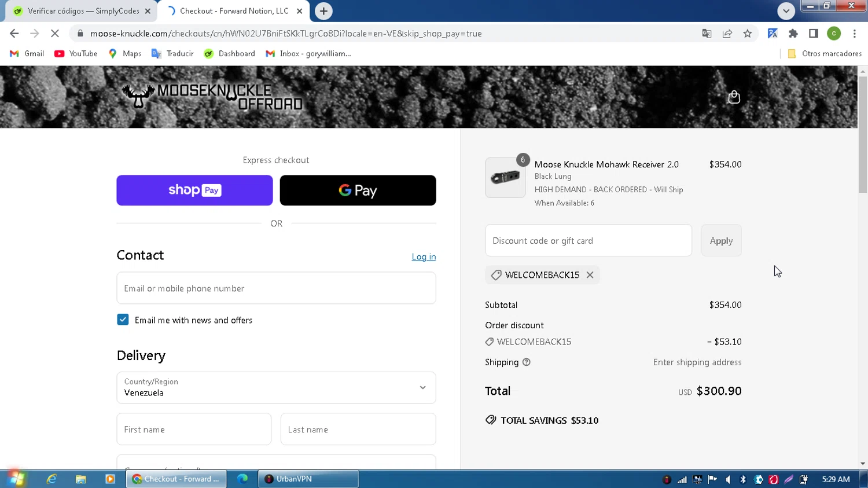Bookmark this page with the star icon
The image size is (868, 488).
click(748, 34)
